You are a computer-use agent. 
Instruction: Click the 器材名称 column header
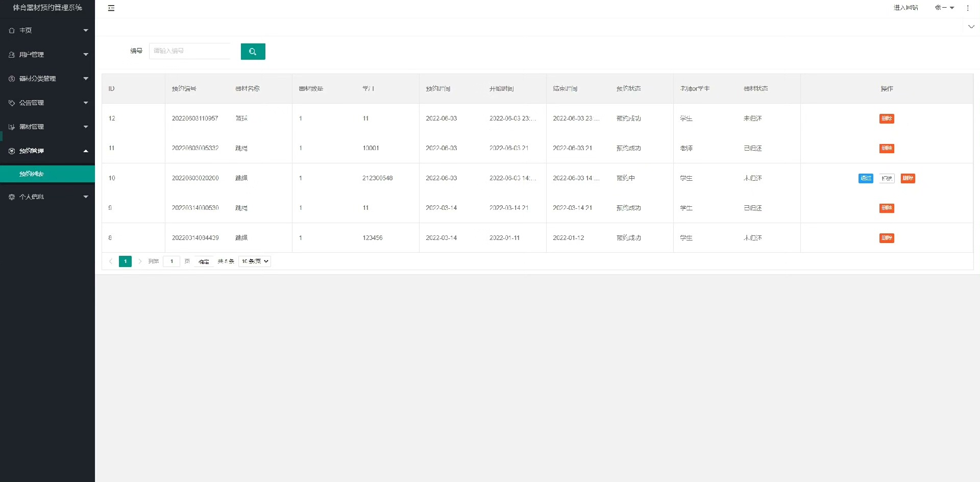[x=248, y=89]
